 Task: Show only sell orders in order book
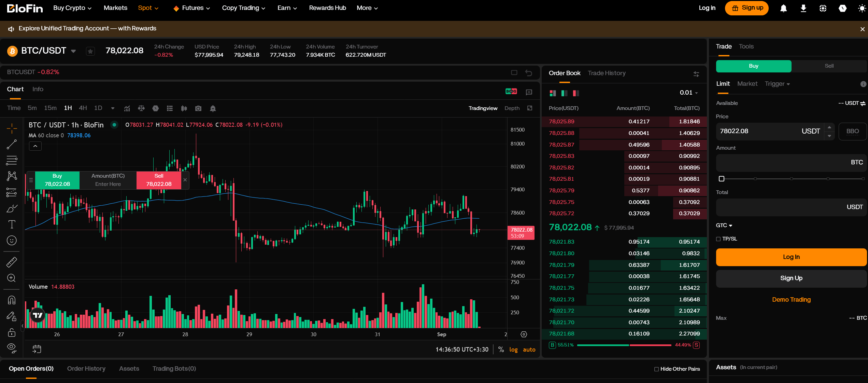(576, 93)
